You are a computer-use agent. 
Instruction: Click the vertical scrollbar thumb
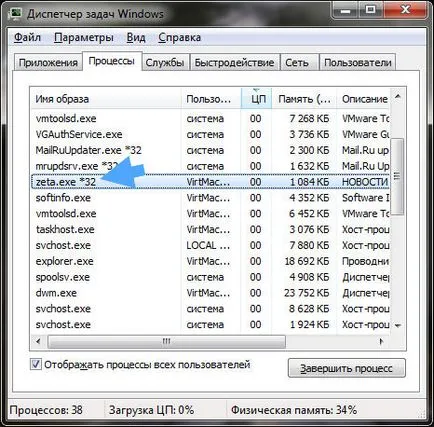[x=397, y=177]
